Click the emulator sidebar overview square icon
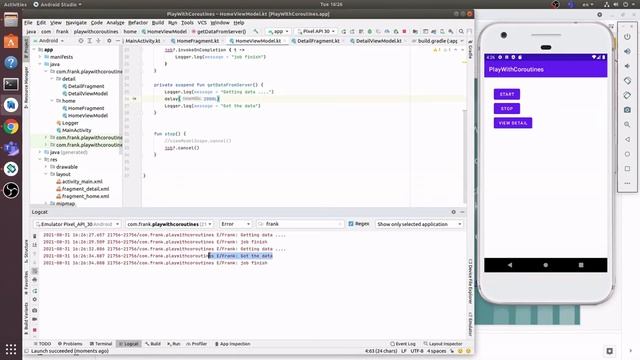Viewport: 640px width, 360px height. [x=627, y=169]
